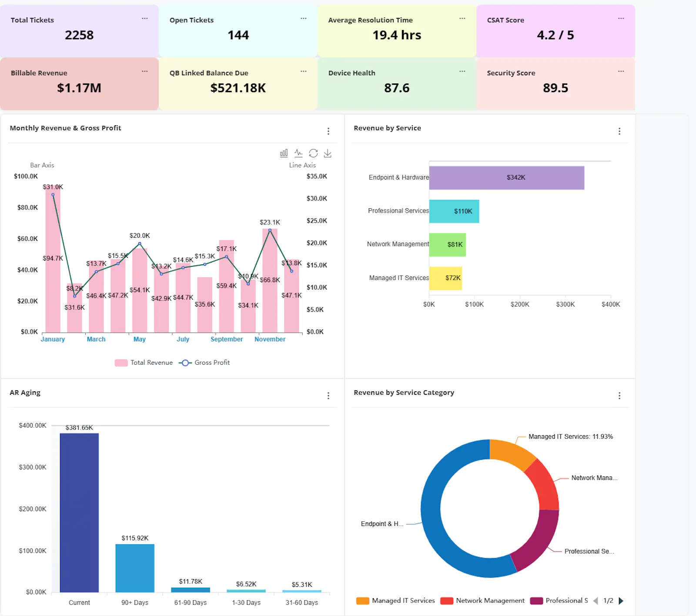Open options menu on Total Tickets card
Viewport: 696px width, 616px height.
coord(145,19)
